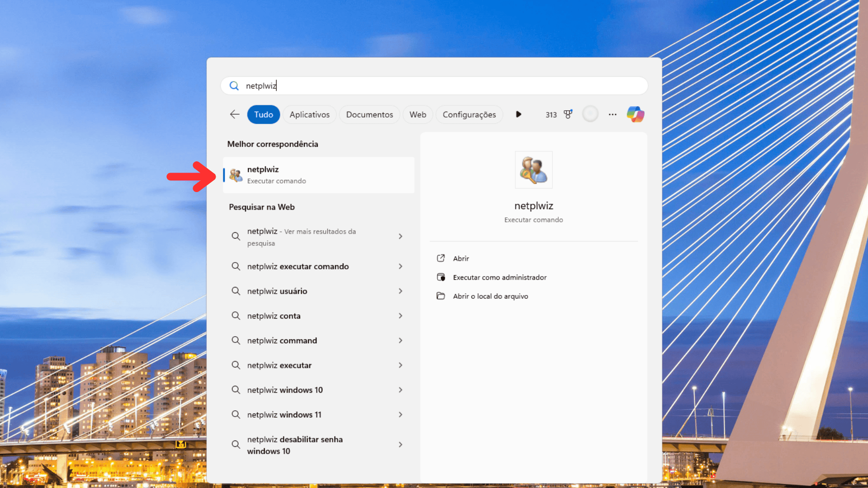868x488 pixels.
Task: Expand chevron for netplwiz executar comando
Action: [x=401, y=267]
